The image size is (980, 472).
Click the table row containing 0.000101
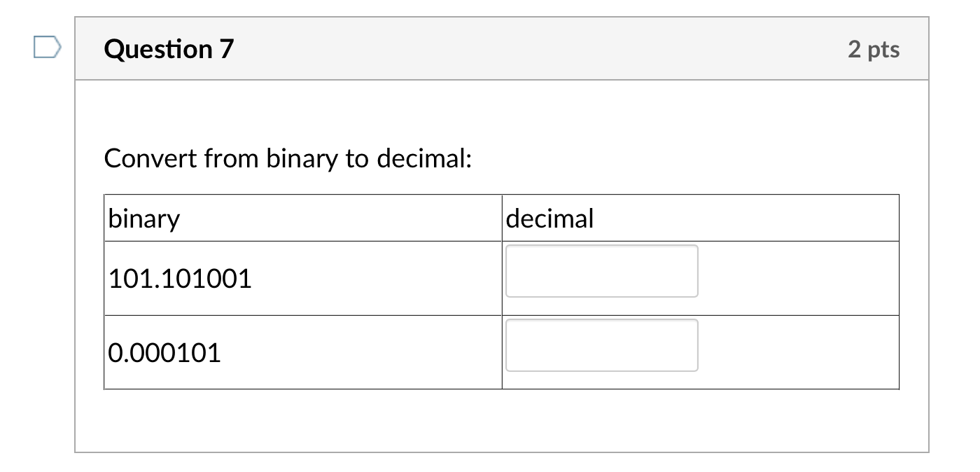pyautogui.click(x=301, y=352)
